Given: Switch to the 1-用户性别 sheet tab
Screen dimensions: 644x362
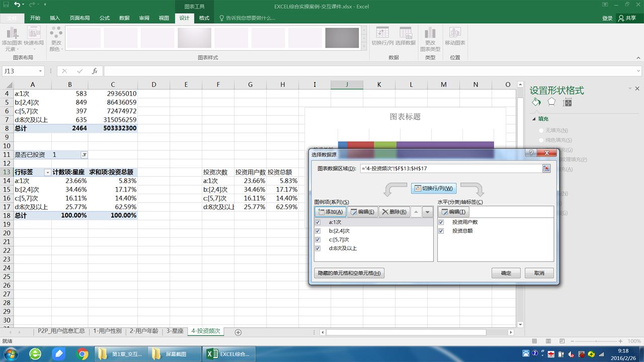Looking at the screenshot, I should coord(107,331).
